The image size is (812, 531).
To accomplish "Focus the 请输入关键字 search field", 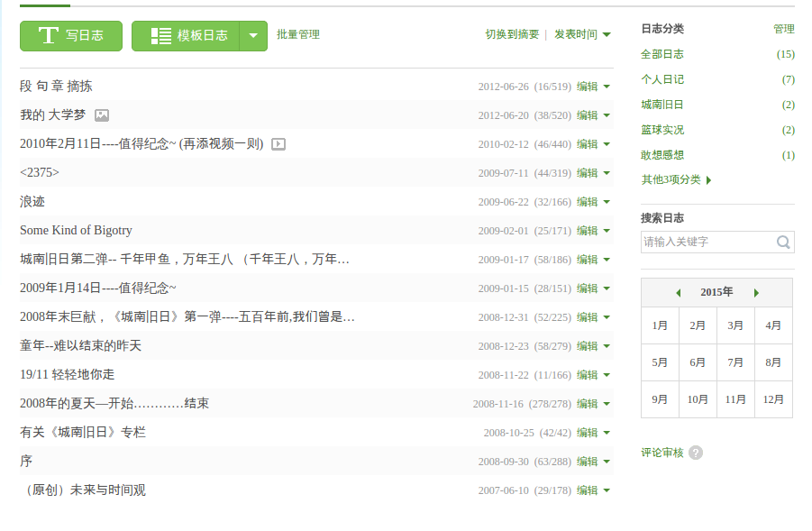I will 707,242.
